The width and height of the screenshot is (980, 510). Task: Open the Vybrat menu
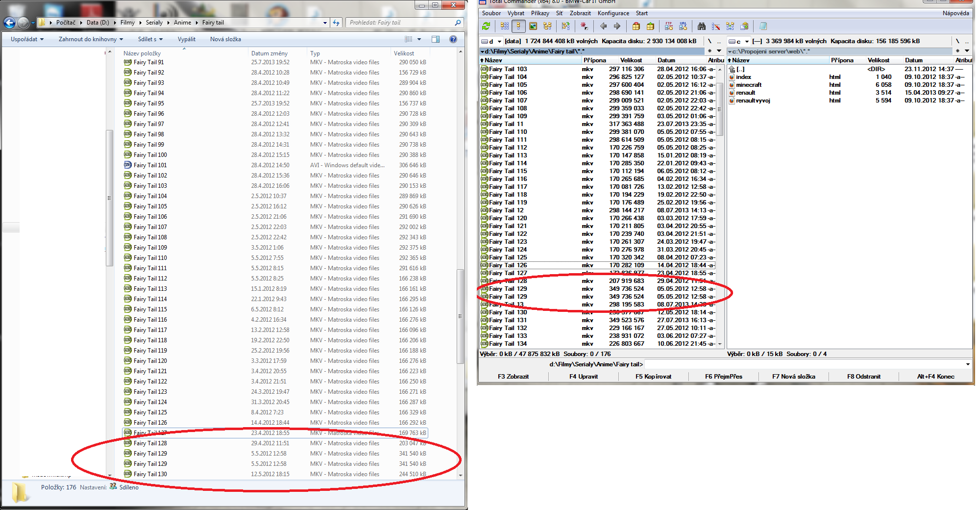[x=516, y=13]
